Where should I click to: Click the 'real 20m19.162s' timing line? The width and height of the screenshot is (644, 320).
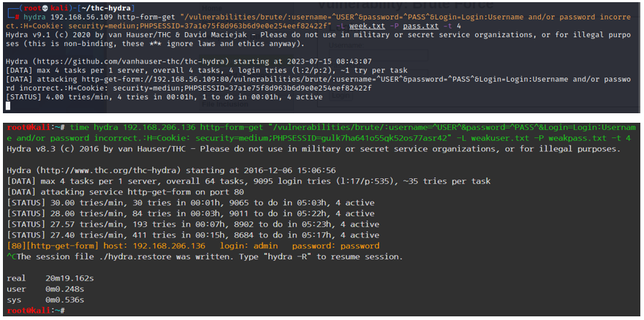coord(50,278)
